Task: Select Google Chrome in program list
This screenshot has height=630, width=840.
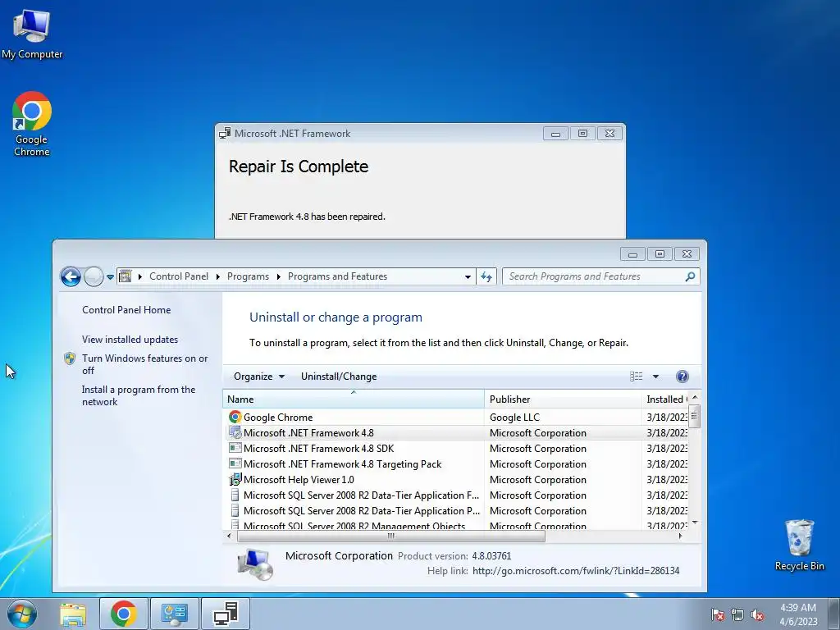Action: click(x=278, y=418)
